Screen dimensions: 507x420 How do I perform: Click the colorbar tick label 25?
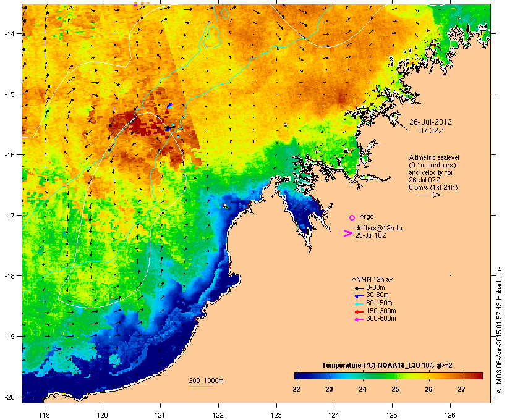click(396, 389)
